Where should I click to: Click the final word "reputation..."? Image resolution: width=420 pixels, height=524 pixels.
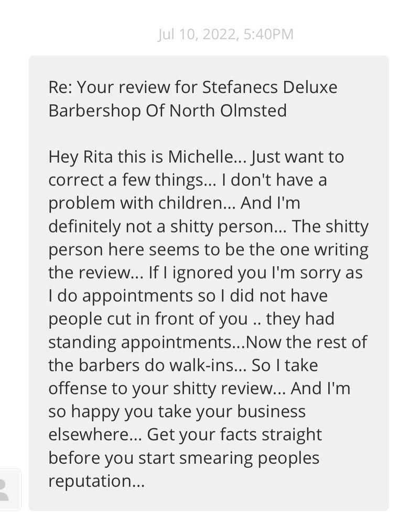(x=96, y=481)
